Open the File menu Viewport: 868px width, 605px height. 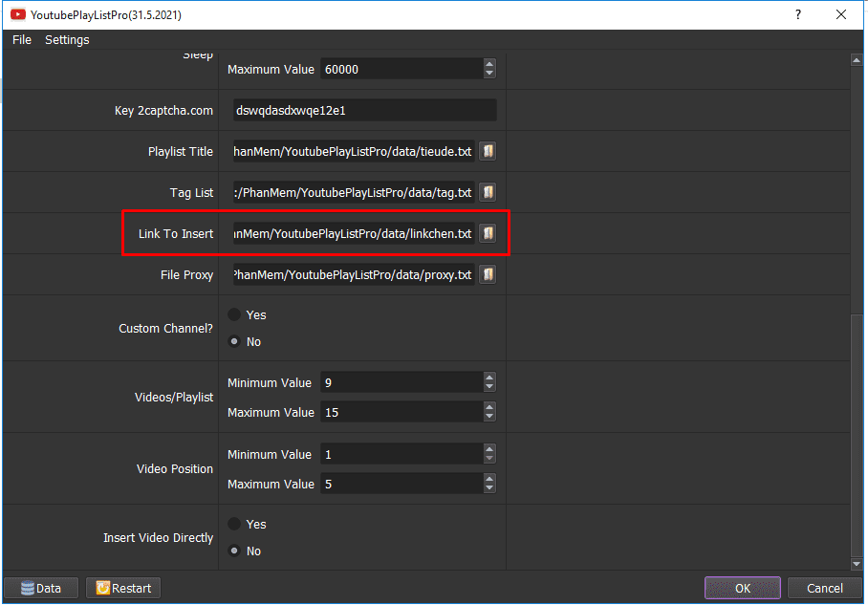point(22,40)
